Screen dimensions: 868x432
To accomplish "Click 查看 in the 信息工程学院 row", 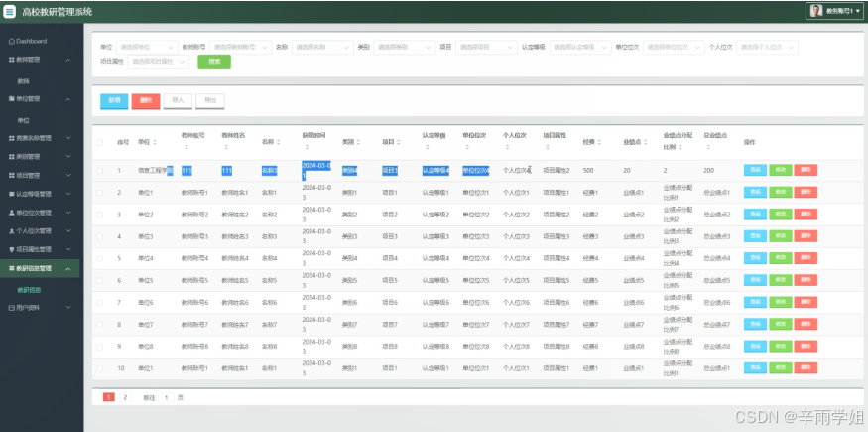I will coord(755,170).
